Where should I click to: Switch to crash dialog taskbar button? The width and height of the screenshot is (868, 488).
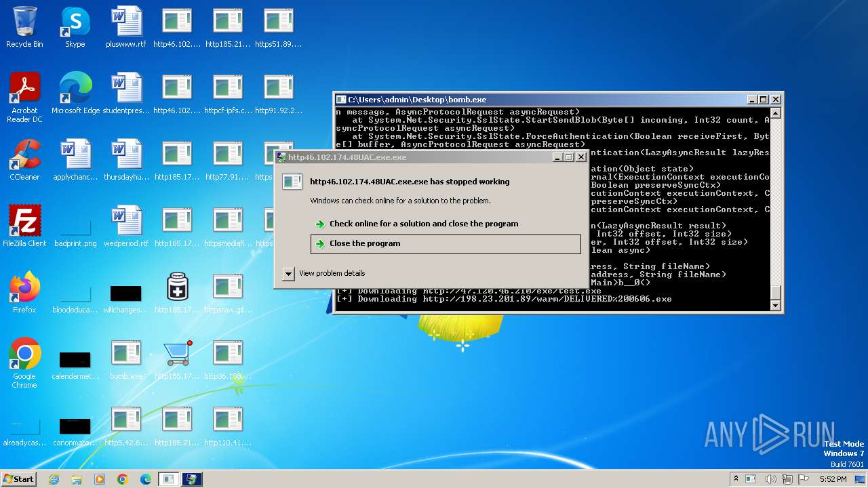(x=191, y=479)
